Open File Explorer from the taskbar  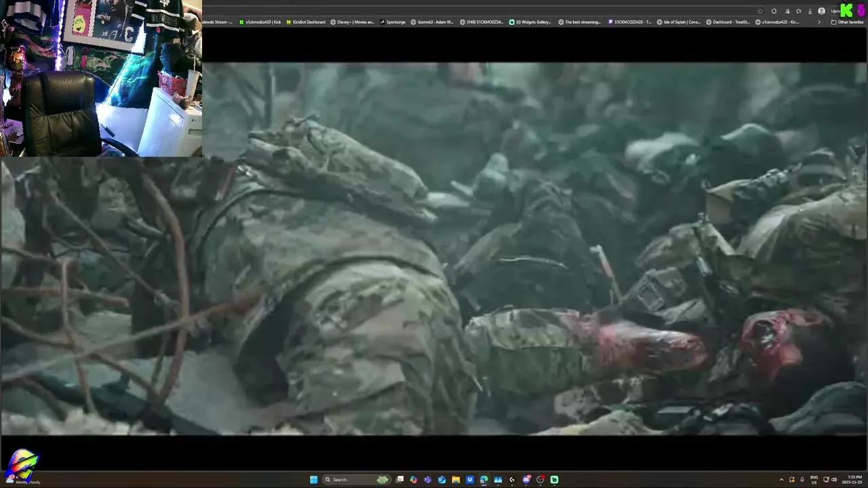[456, 479]
